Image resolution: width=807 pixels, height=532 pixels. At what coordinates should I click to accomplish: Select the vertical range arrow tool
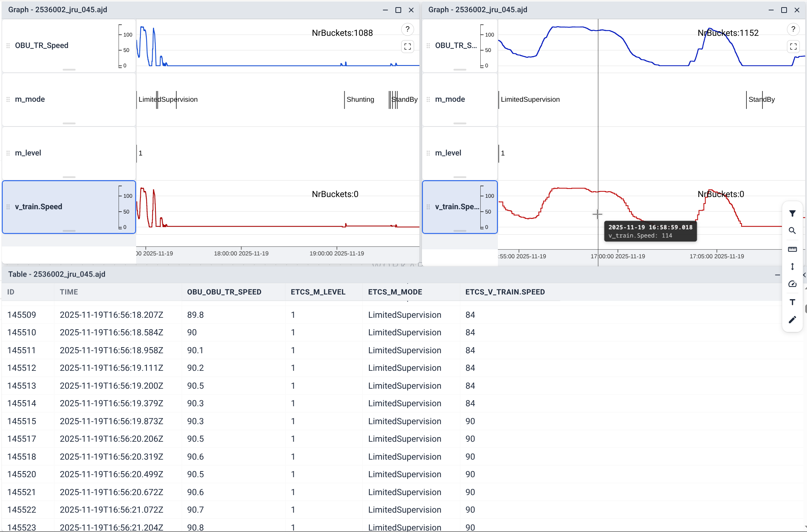[792, 267]
